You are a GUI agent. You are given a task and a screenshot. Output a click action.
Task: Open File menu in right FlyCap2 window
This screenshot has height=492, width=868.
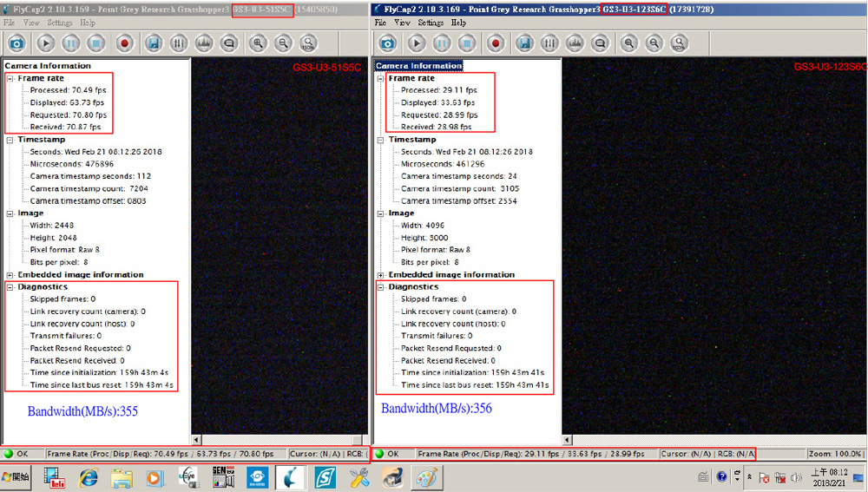click(380, 23)
